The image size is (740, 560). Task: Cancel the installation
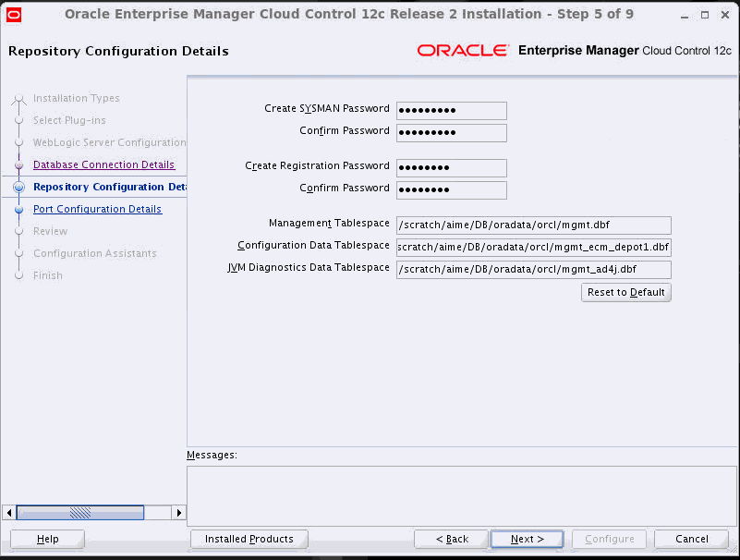pos(691,539)
